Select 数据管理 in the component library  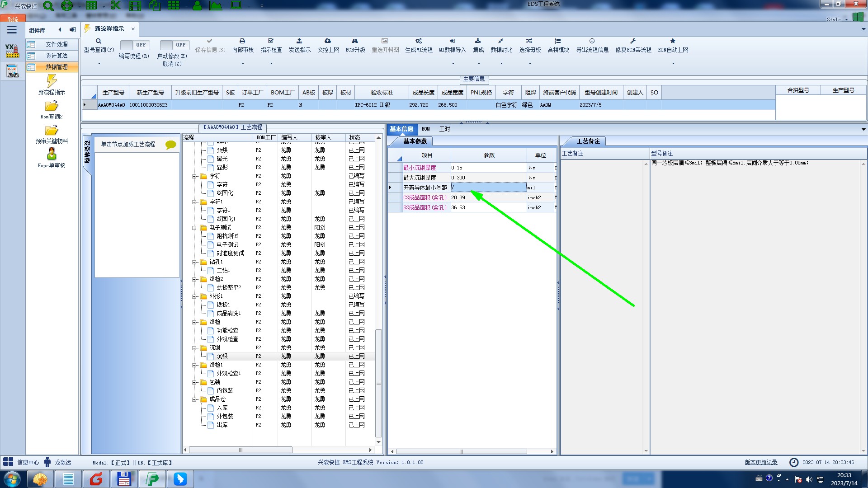(x=56, y=67)
